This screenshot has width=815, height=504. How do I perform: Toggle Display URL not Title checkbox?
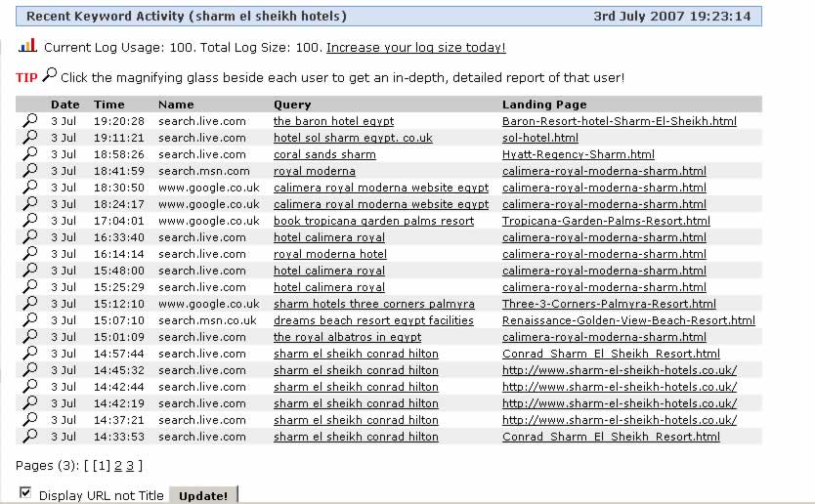click(x=25, y=492)
